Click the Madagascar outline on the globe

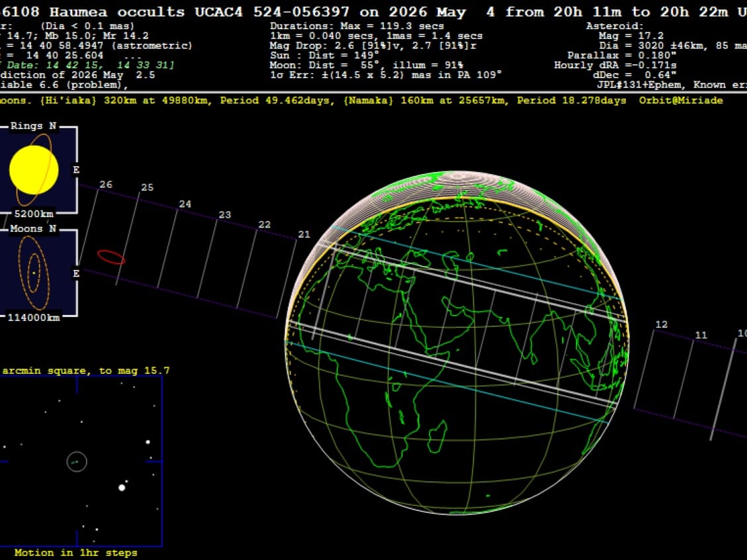[x=437, y=436]
